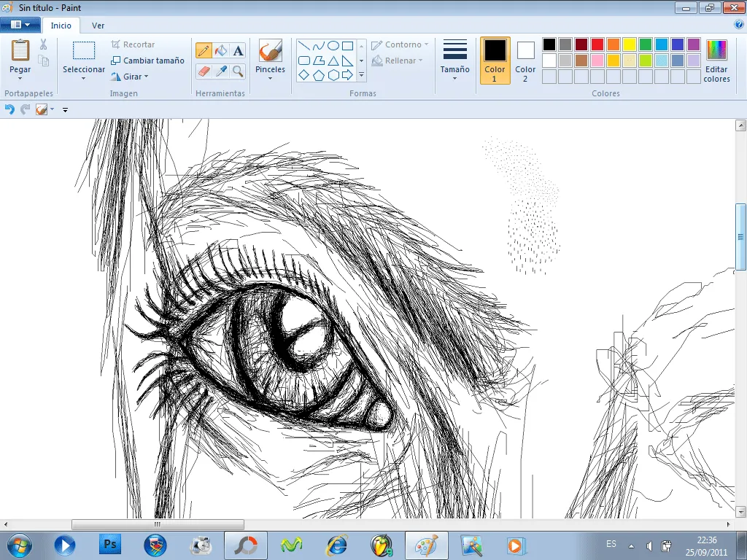Select the Fill with color tool
The width and height of the screenshot is (747, 560).
(219, 49)
